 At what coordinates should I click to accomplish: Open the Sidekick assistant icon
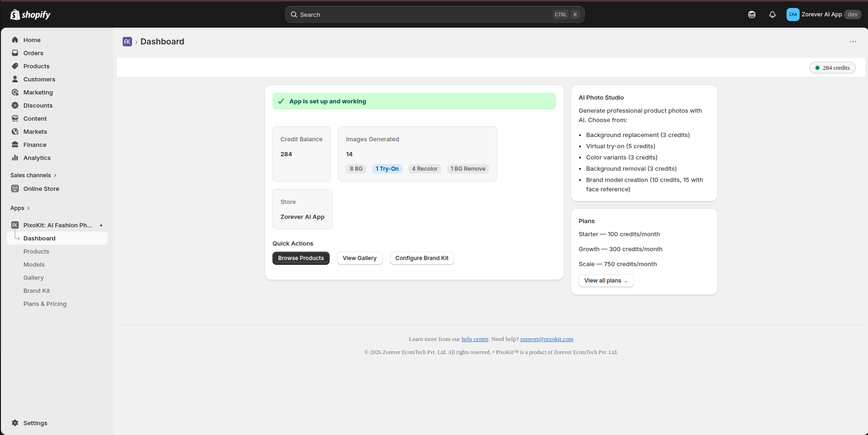point(752,14)
